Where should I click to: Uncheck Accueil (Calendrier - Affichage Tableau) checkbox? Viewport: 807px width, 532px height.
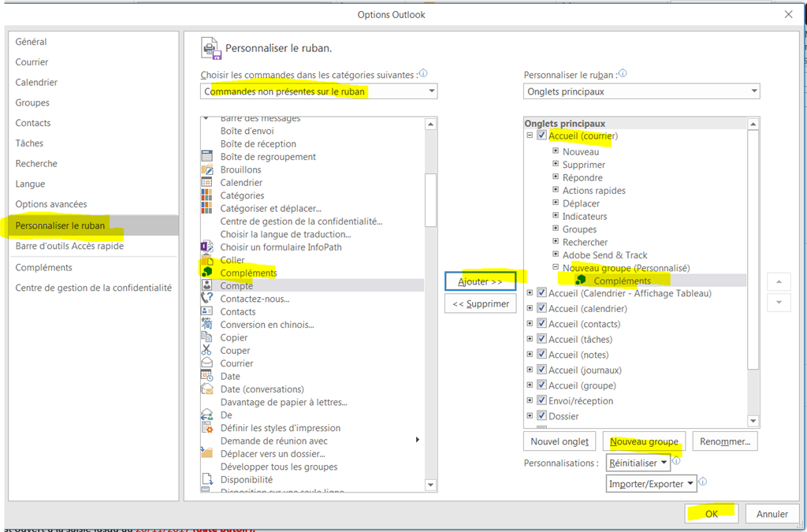[x=541, y=292]
